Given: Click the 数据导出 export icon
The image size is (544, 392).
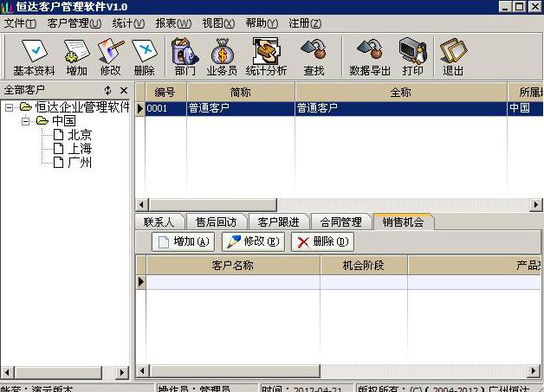Looking at the screenshot, I should tap(370, 57).
